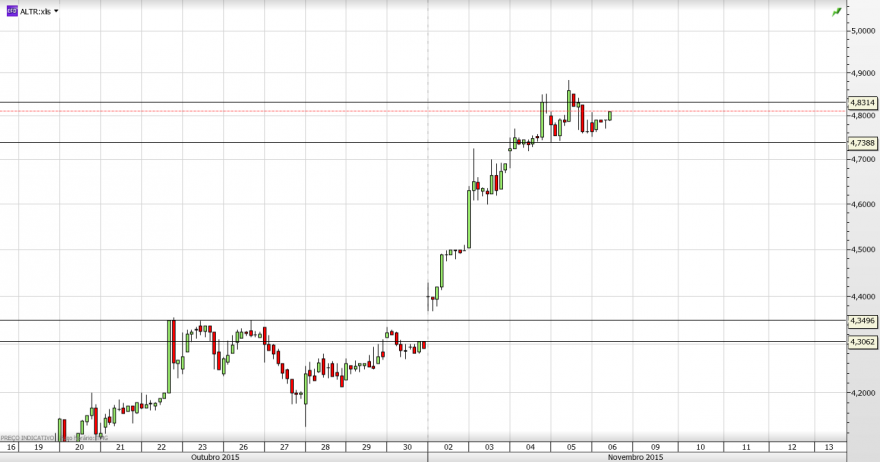This screenshot has width=880, height=462.
Task: Click date 30 on the time axis
Action: click(x=407, y=447)
